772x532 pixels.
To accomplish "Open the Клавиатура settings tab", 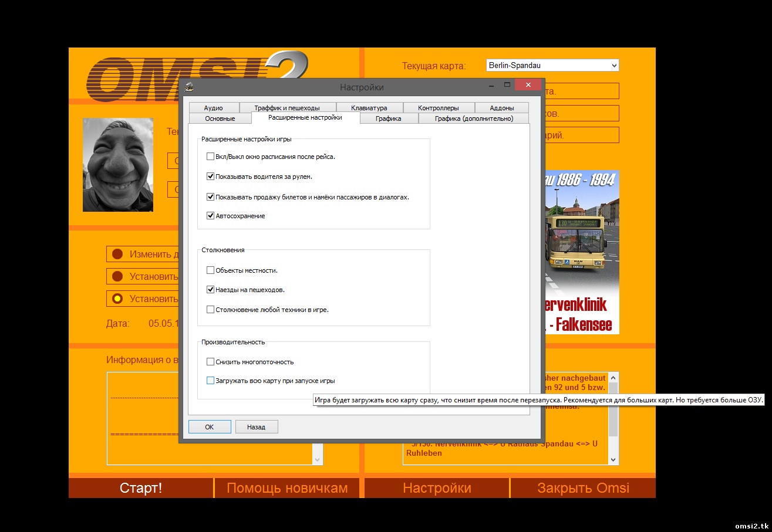I will 369,107.
